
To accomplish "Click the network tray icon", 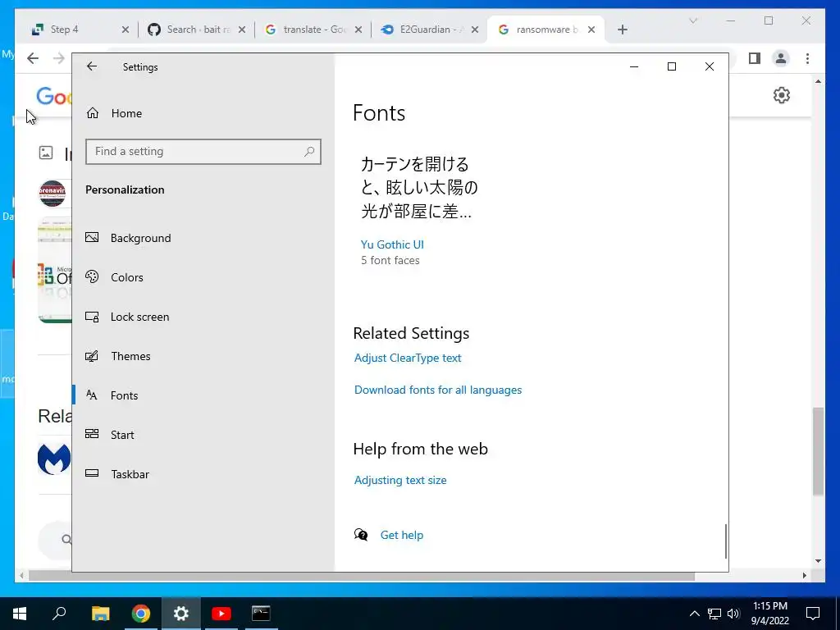I will coord(714,614).
